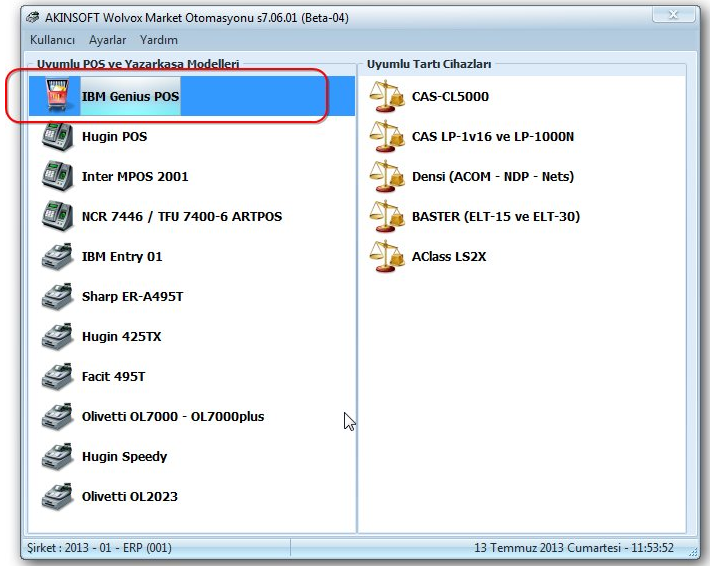Click the Inter MPOS 2001 register icon
The image size is (710, 566).
click(58, 176)
